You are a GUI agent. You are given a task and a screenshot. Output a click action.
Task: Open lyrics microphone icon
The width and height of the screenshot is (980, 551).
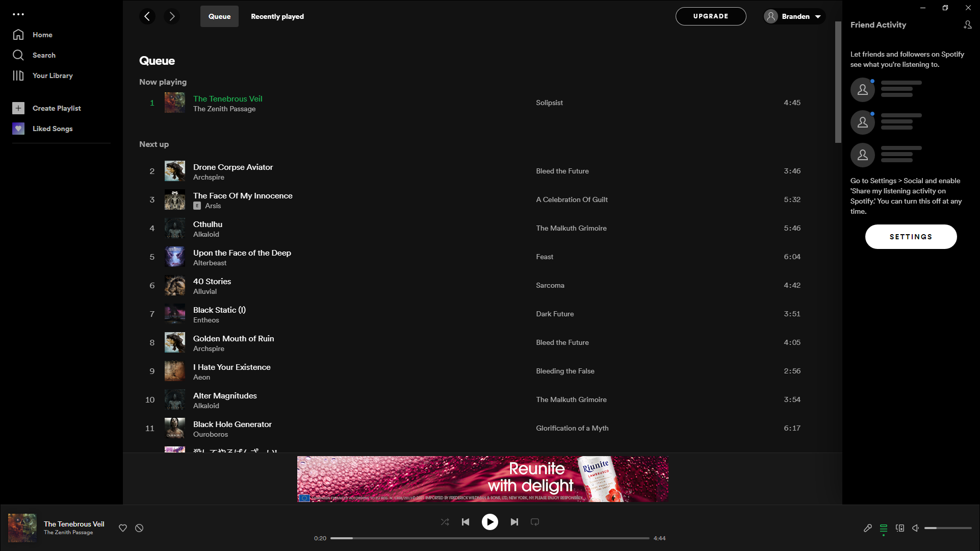867,528
